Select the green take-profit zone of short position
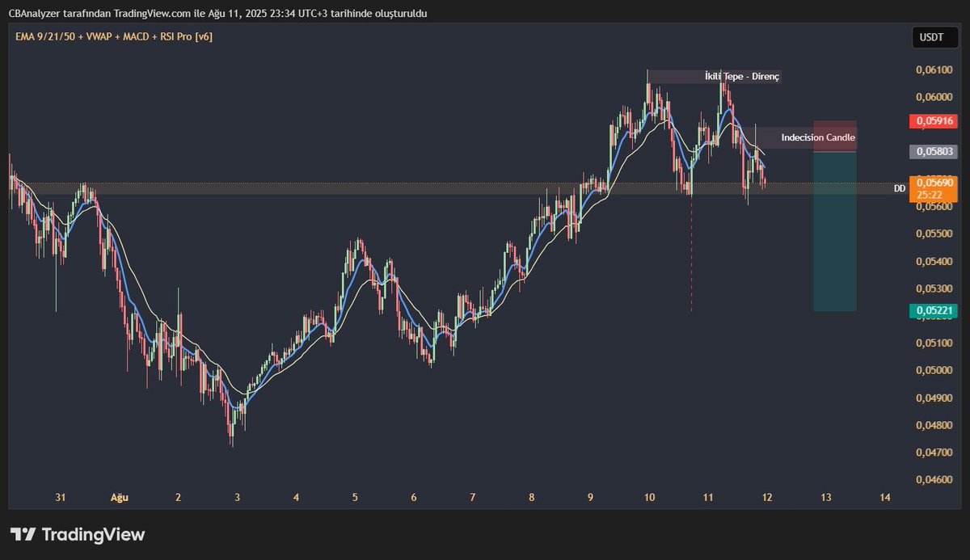 [x=835, y=231]
